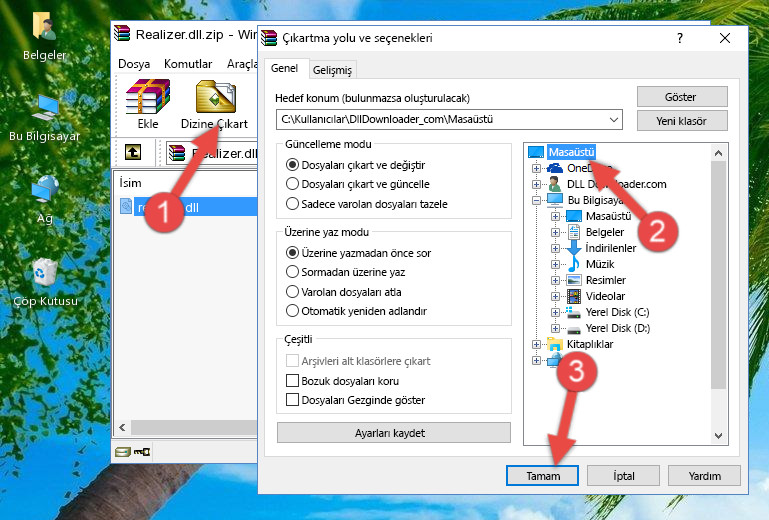Select the top-level Masaüstü desktop icon in tree
769x520 pixels.
point(536,152)
